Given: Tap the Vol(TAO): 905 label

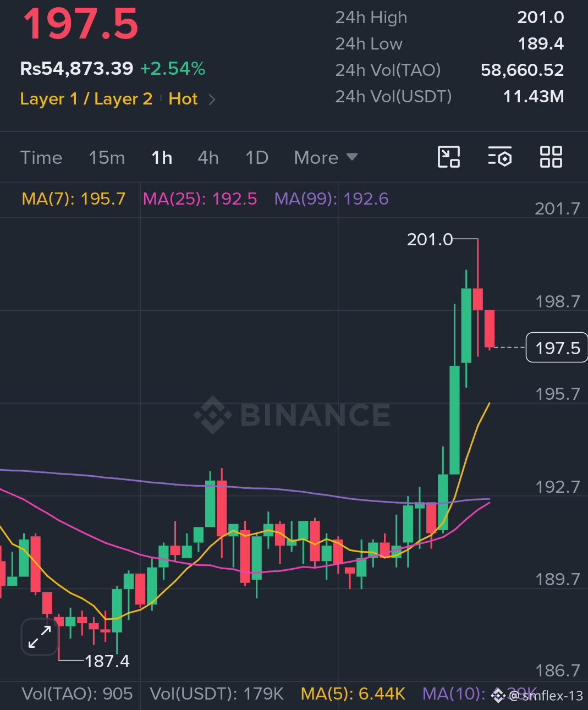Looking at the screenshot, I should [x=77, y=694].
